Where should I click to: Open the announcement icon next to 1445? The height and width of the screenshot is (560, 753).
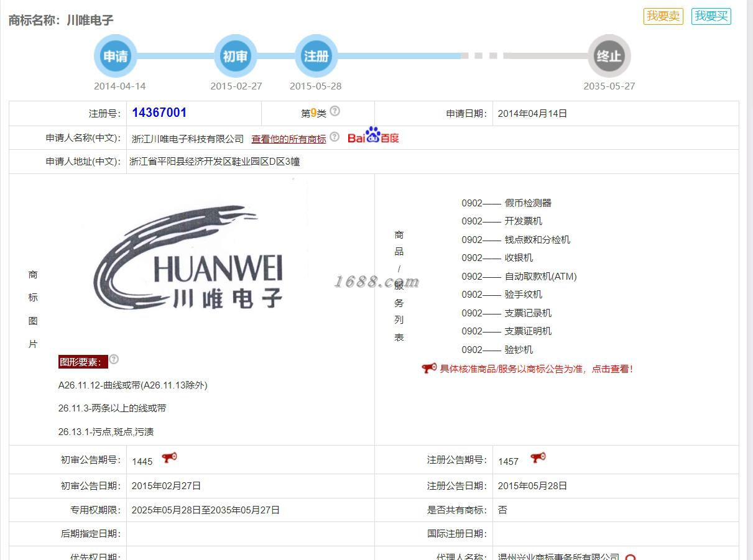coord(169,458)
